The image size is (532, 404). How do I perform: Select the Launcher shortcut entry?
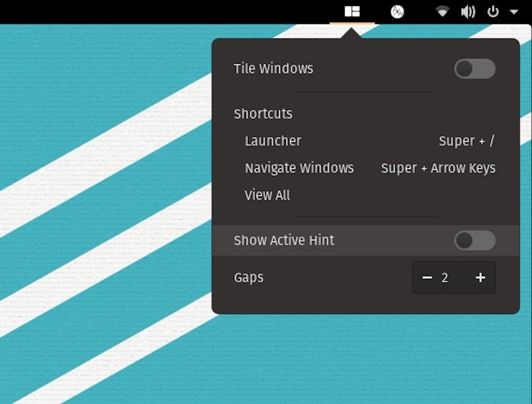273,141
